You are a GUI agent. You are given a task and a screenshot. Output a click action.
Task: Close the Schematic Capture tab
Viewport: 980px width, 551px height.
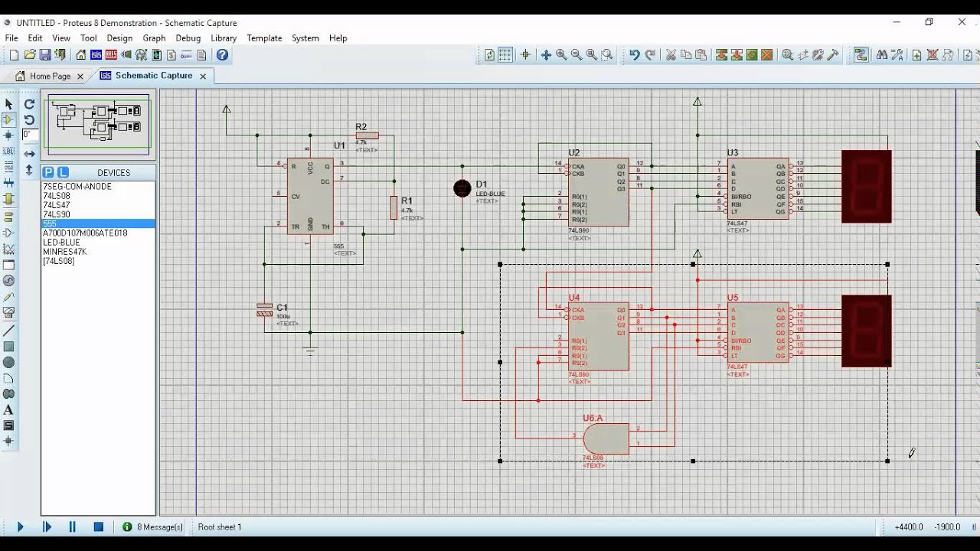[x=203, y=76]
